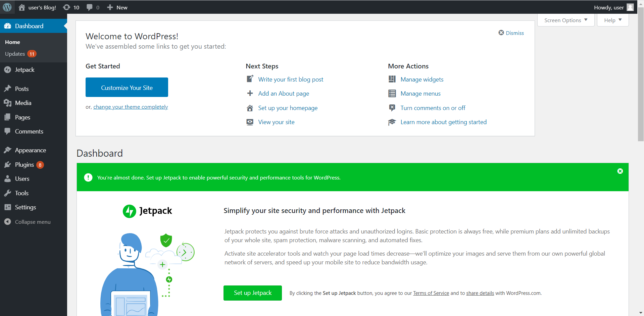
Task: Click the Plugins plug icon
Action: (x=7, y=164)
